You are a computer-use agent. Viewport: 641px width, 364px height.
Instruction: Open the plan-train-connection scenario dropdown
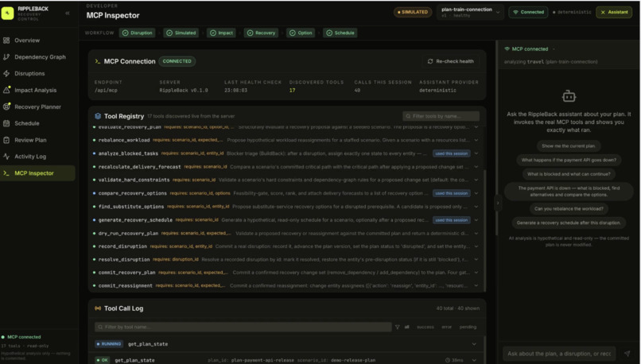(x=470, y=12)
